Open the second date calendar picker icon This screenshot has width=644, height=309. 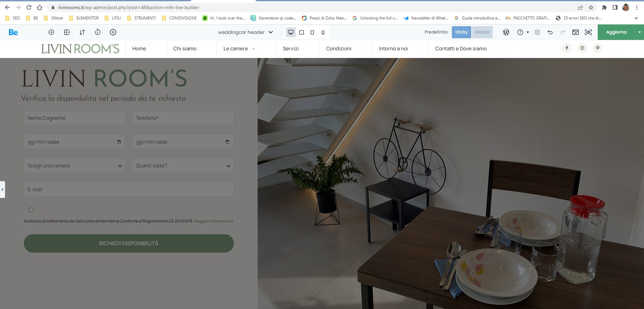tap(227, 142)
